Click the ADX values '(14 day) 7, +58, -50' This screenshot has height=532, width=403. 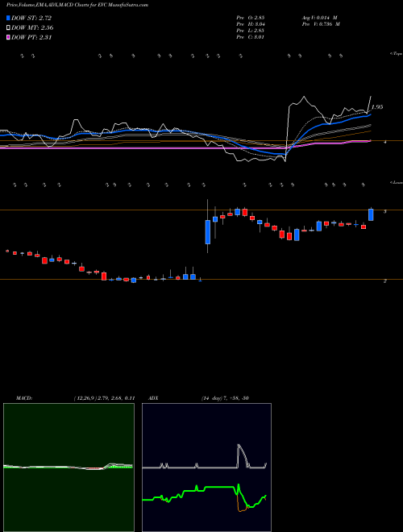[x=223, y=398]
